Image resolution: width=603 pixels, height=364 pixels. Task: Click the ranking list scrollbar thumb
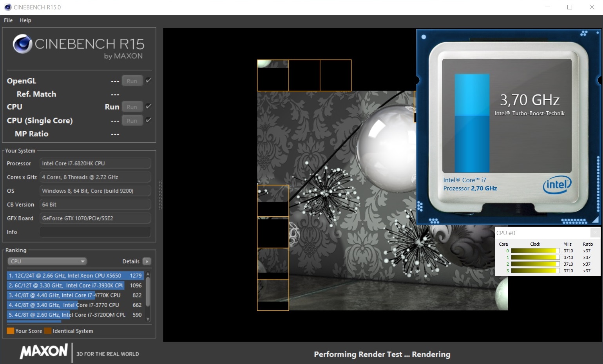pyautogui.click(x=148, y=292)
